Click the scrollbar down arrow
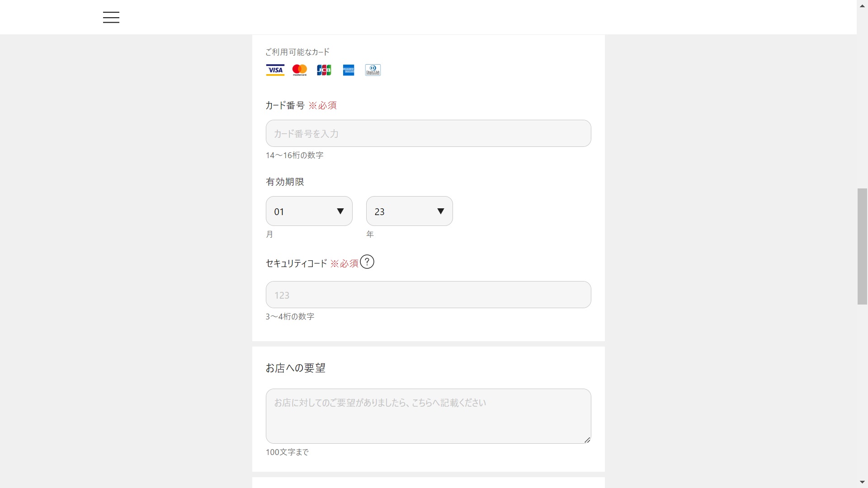The width and height of the screenshot is (868, 488). coord(862,483)
